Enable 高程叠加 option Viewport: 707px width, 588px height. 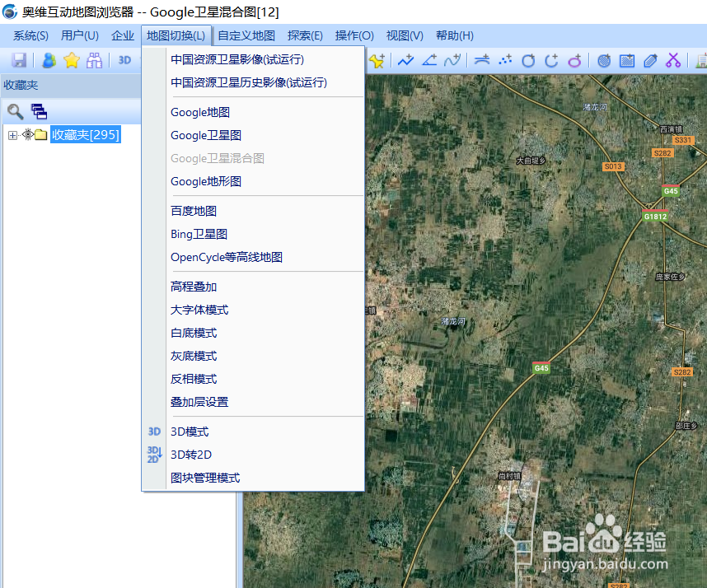(x=265, y=287)
